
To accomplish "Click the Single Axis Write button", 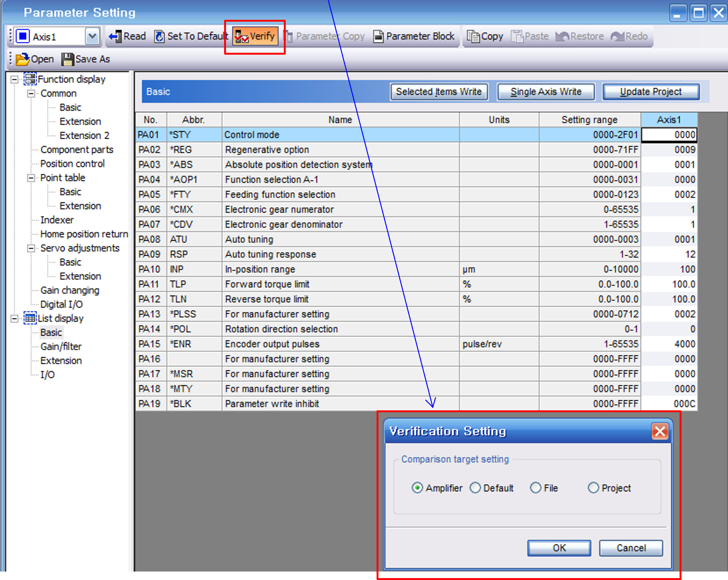I will pos(546,91).
